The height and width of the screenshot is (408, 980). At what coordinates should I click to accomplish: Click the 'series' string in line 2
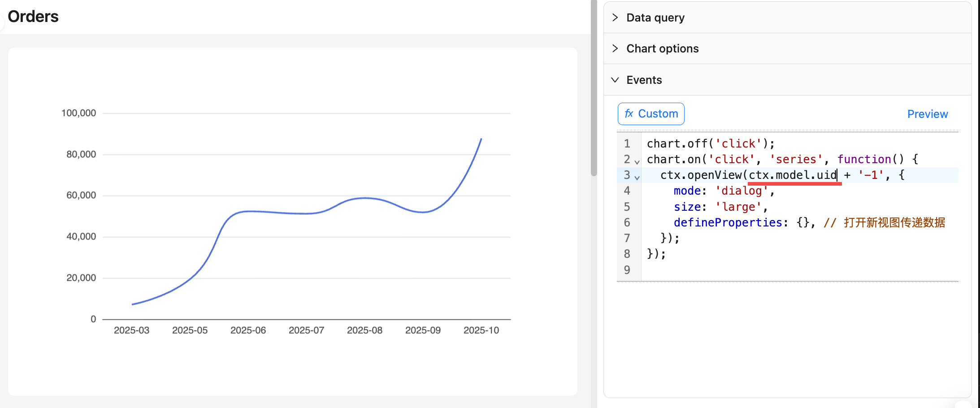(796, 159)
